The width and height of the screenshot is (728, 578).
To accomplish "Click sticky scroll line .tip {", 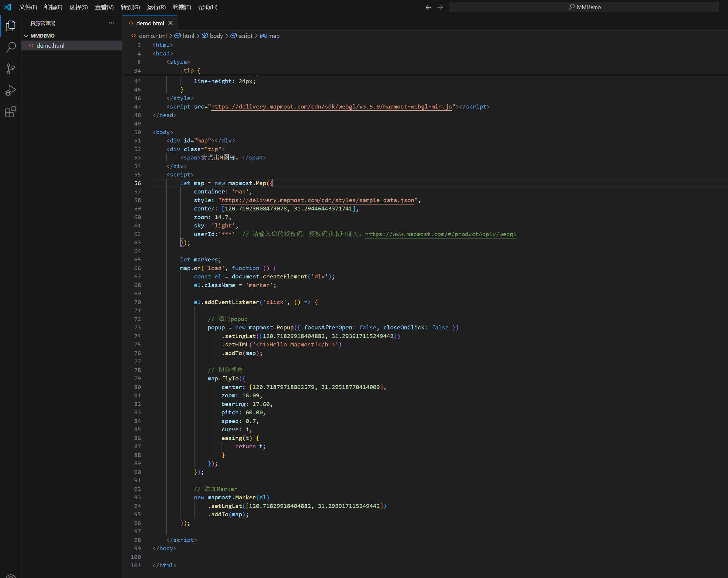I will (190, 71).
